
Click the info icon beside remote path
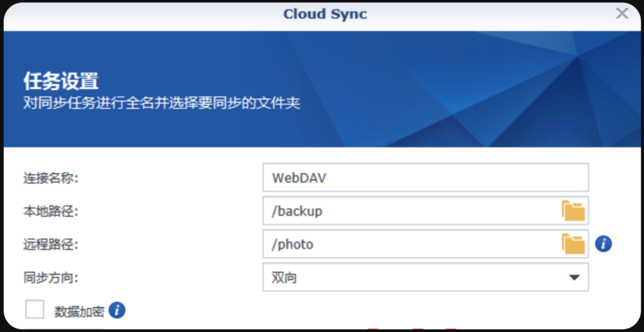(603, 244)
